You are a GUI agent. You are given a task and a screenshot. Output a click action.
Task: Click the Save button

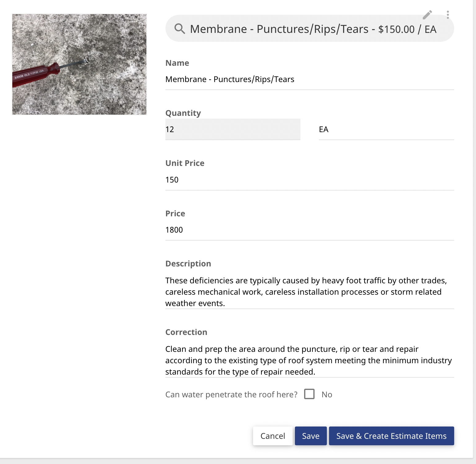[311, 436]
